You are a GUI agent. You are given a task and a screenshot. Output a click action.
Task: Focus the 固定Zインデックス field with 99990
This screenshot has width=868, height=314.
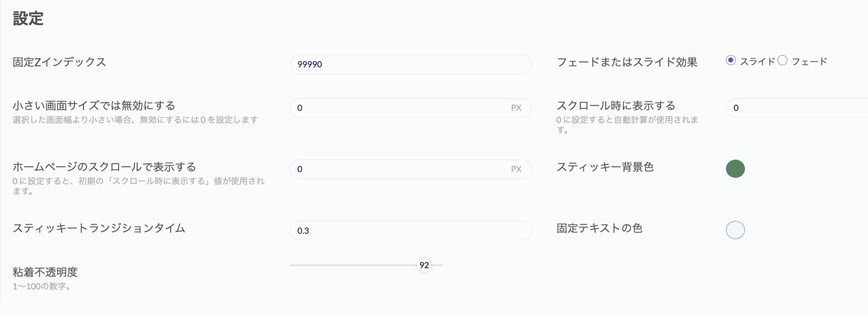pos(410,64)
